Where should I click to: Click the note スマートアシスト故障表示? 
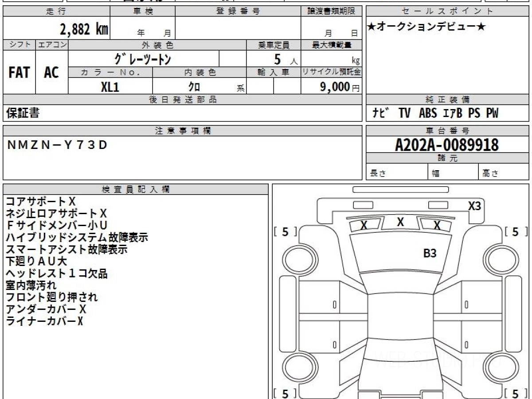coord(66,250)
